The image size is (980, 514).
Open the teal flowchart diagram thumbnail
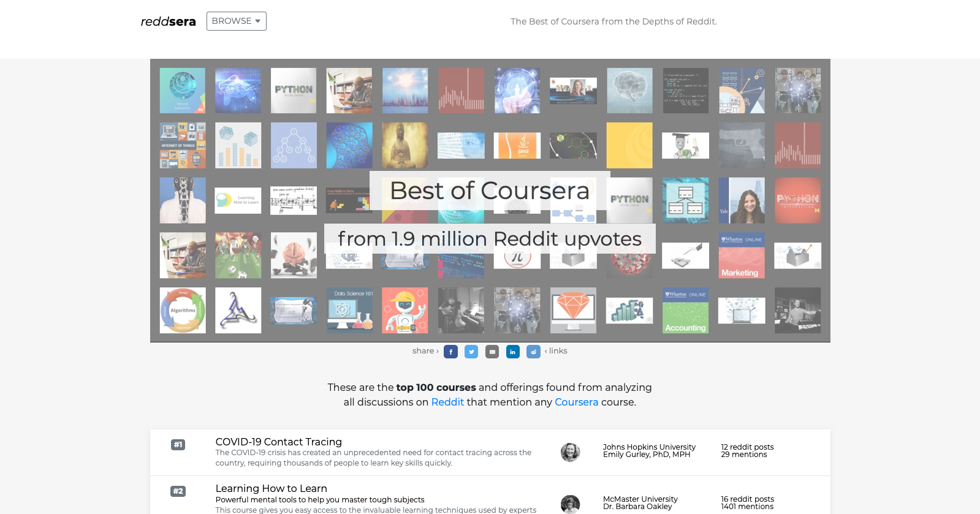685,200
